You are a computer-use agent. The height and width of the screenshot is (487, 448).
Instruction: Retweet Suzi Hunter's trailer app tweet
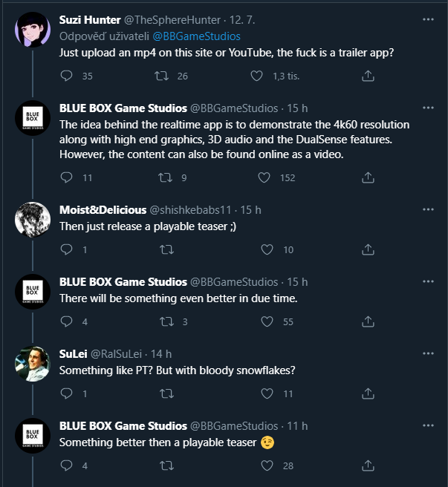tap(161, 76)
